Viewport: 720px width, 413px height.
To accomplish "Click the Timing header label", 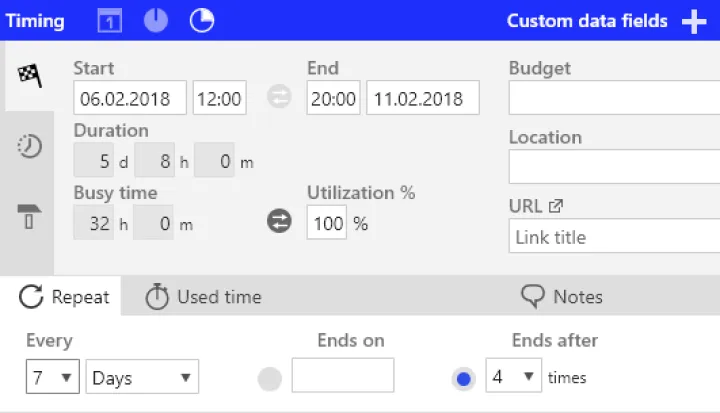I will click(x=35, y=21).
